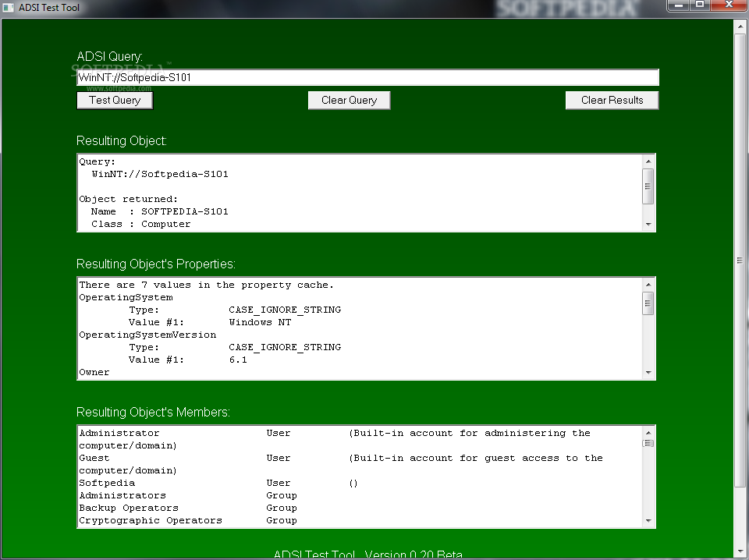Click the Administrator user row
Screen dimensions: 749x560
click(335, 439)
